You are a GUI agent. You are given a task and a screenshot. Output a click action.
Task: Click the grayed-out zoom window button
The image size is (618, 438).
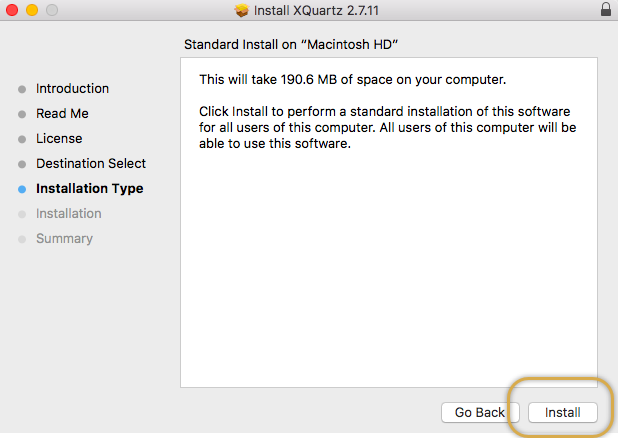[50, 10]
